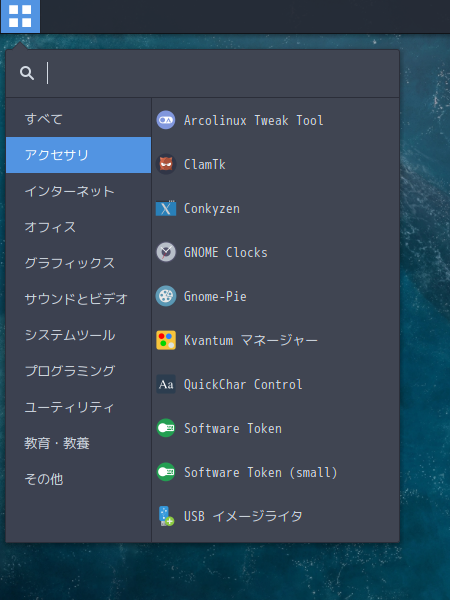
Task: Click the Conkyzen X icon
Action: coord(166,208)
